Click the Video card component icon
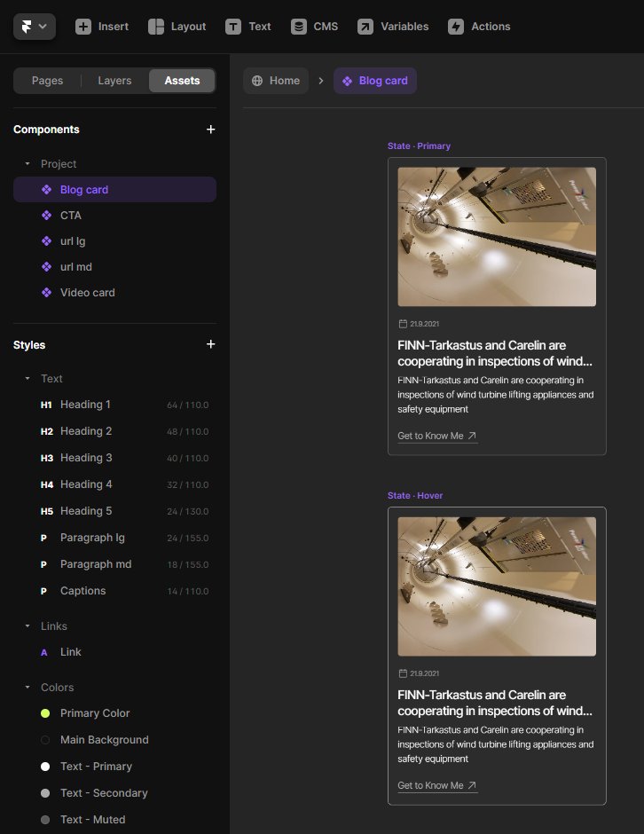Image resolution: width=644 pixels, height=834 pixels. point(47,293)
